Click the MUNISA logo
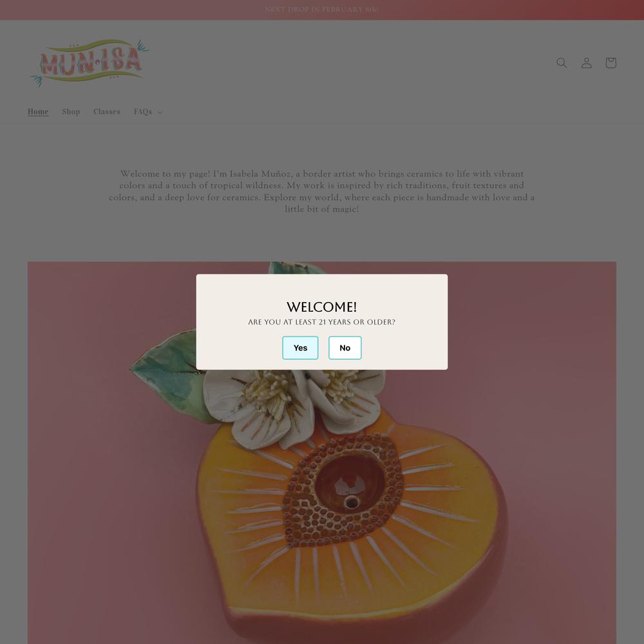The image size is (644, 644). click(x=90, y=63)
